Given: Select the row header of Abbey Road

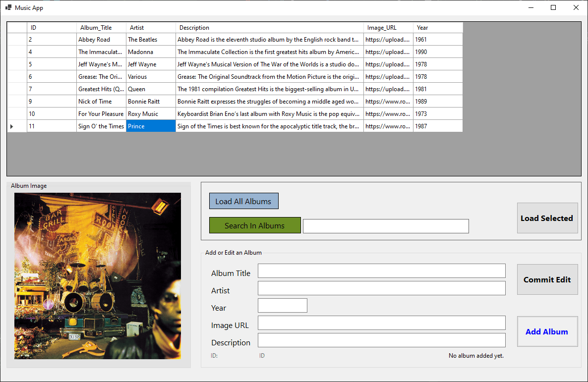Looking at the screenshot, I should [17, 39].
